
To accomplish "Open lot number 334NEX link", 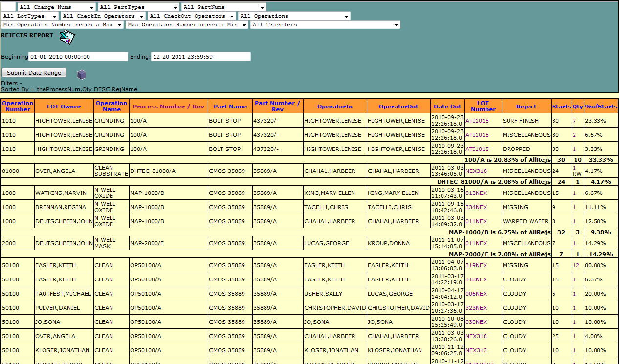I will click(x=476, y=207).
